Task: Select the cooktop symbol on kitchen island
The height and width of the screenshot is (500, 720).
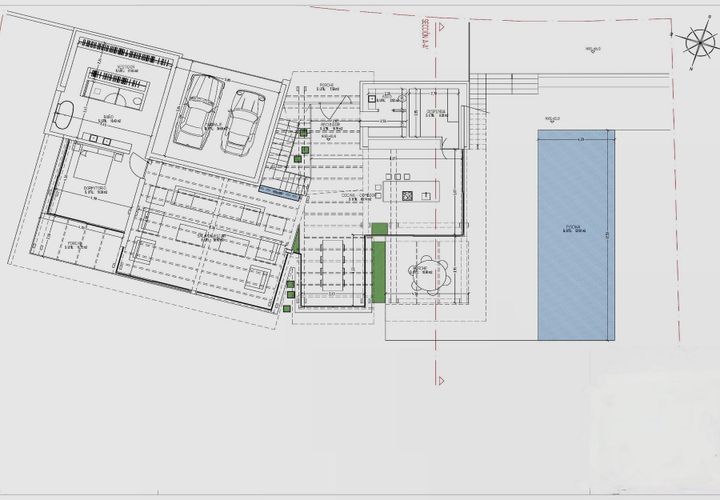Action: pyautogui.click(x=407, y=196)
